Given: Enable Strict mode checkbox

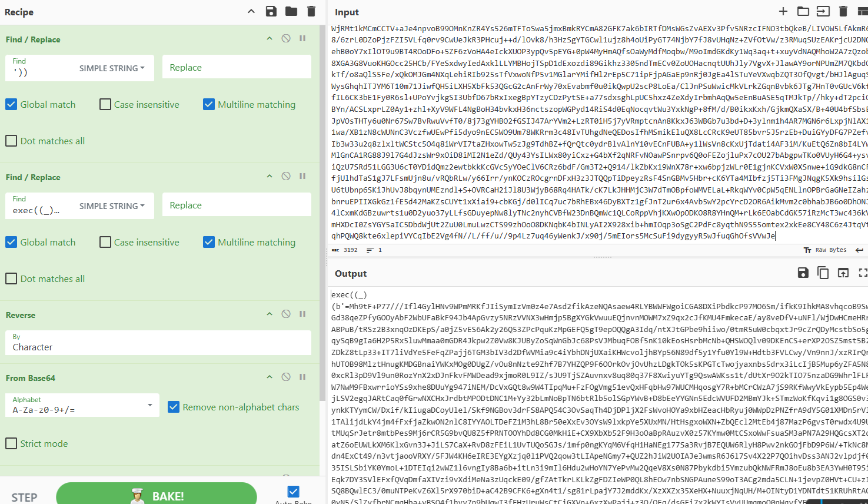Looking at the screenshot, I should 11,443.
